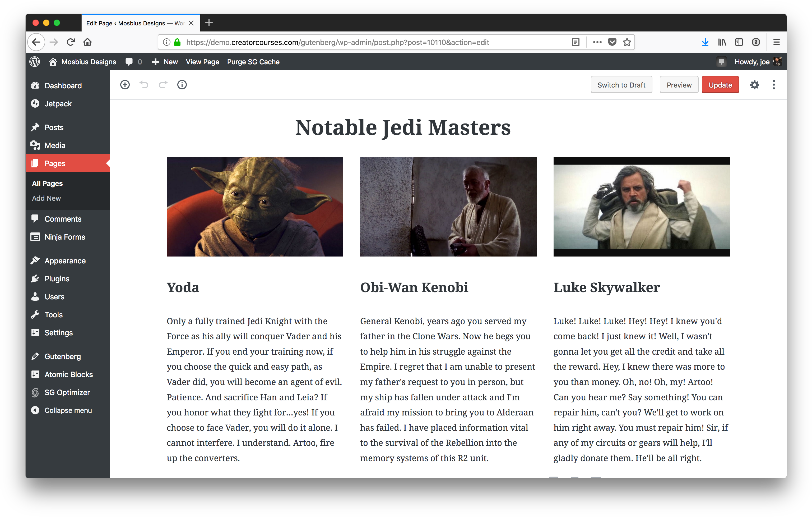812x517 pixels.
Task: Open Jetpack settings
Action: tap(58, 104)
